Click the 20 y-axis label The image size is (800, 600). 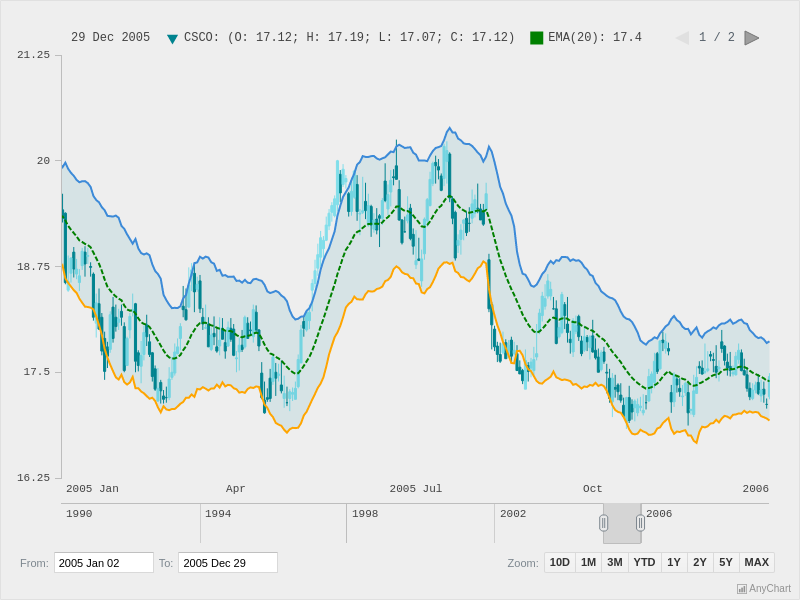pyautogui.click(x=43, y=161)
